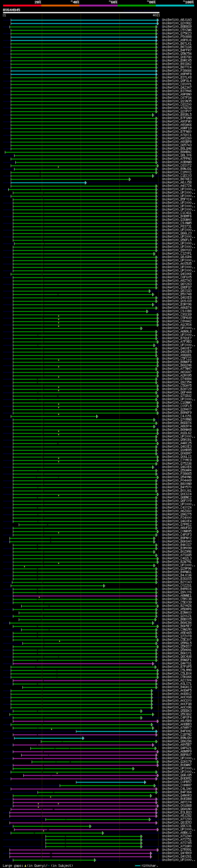This screenshot has height=868, width=197.
Task: Select hit UniRef100_Q4KTG1
Action: (177, 664)
